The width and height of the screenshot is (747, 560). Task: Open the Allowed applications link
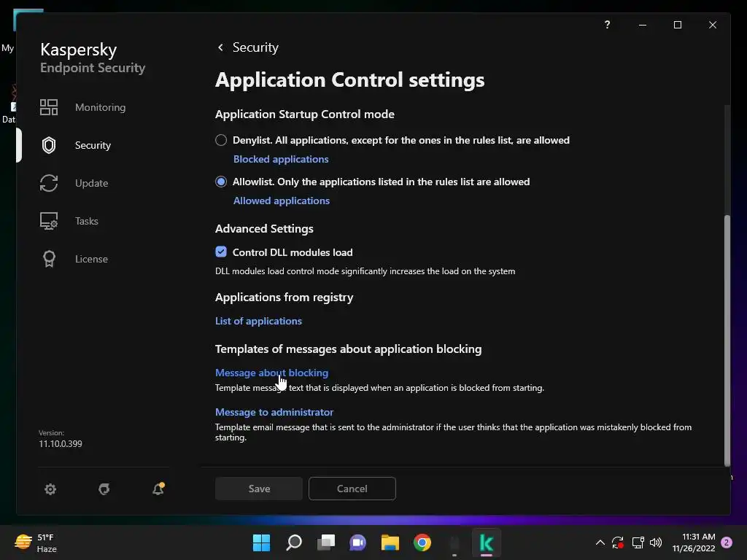pyautogui.click(x=282, y=201)
